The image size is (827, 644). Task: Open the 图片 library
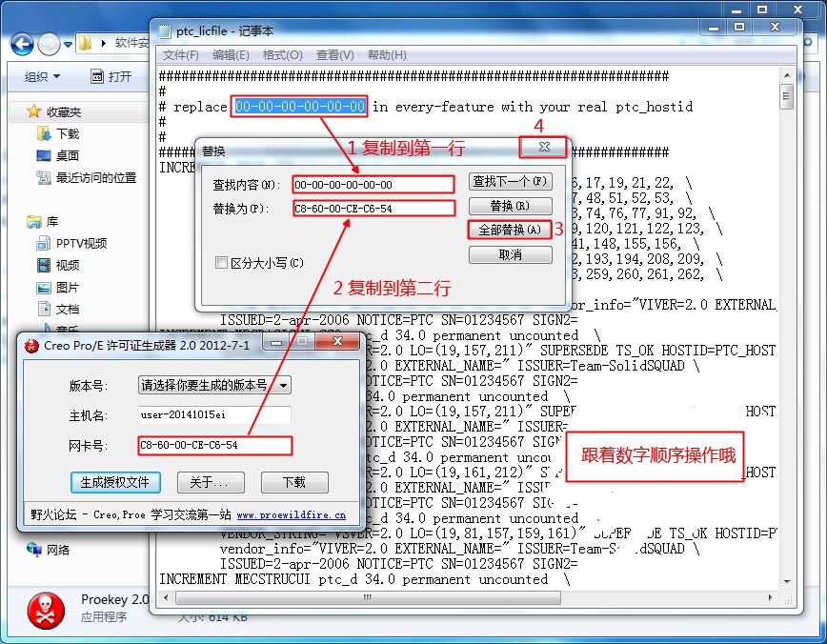(58, 288)
